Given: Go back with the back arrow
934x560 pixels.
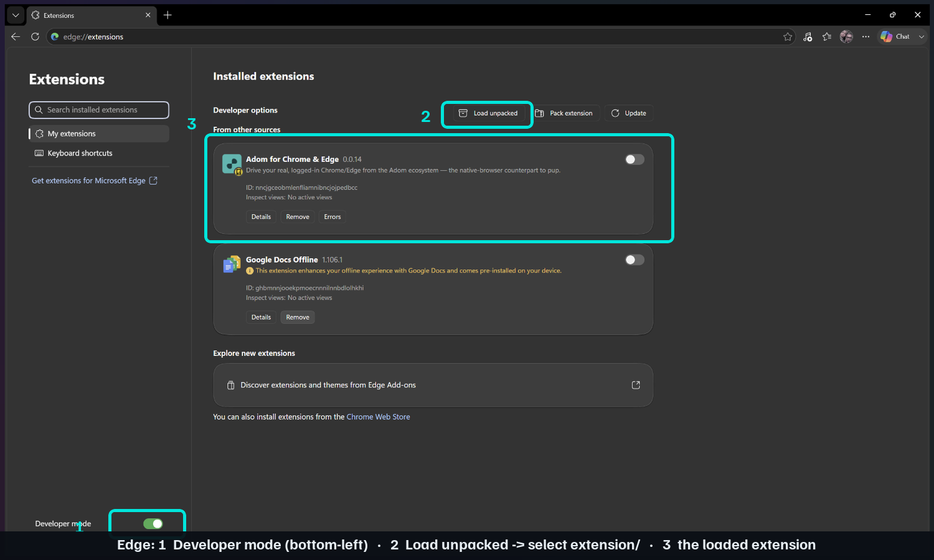Looking at the screenshot, I should click(16, 37).
